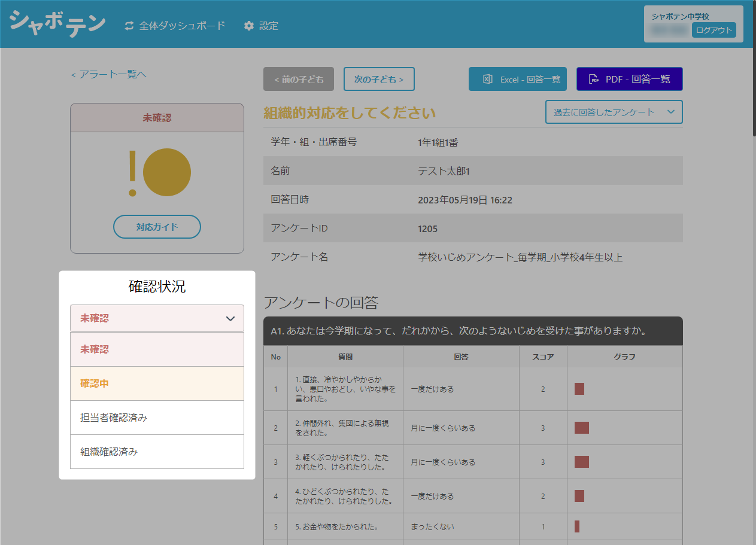Click the ログアウト button

pyautogui.click(x=714, y=30)
